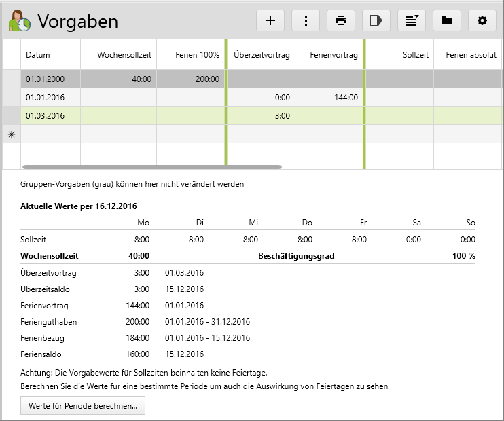Open the three-dot more options menu

tap(306, 20)
